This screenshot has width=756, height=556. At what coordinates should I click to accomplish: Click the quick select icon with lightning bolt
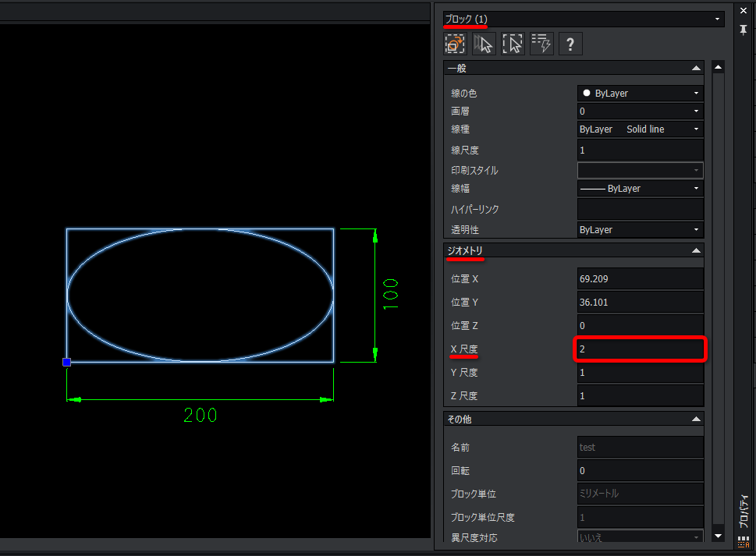[541, 44]
